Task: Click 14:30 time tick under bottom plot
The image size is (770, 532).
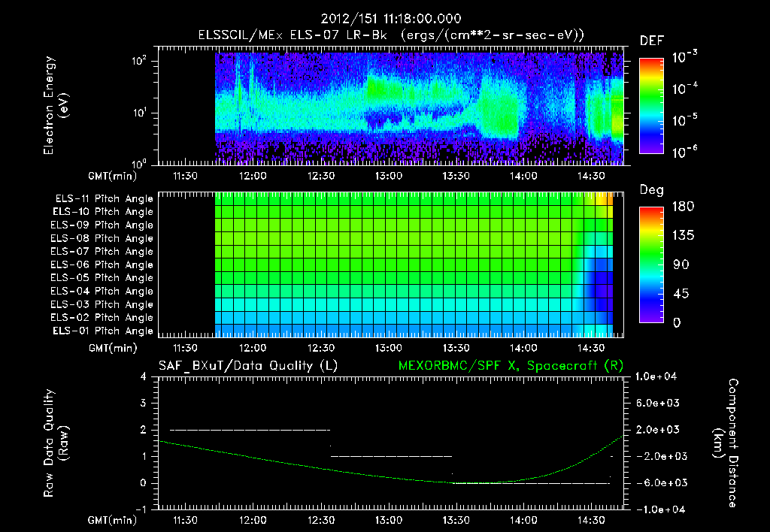Action: [591, 521]
